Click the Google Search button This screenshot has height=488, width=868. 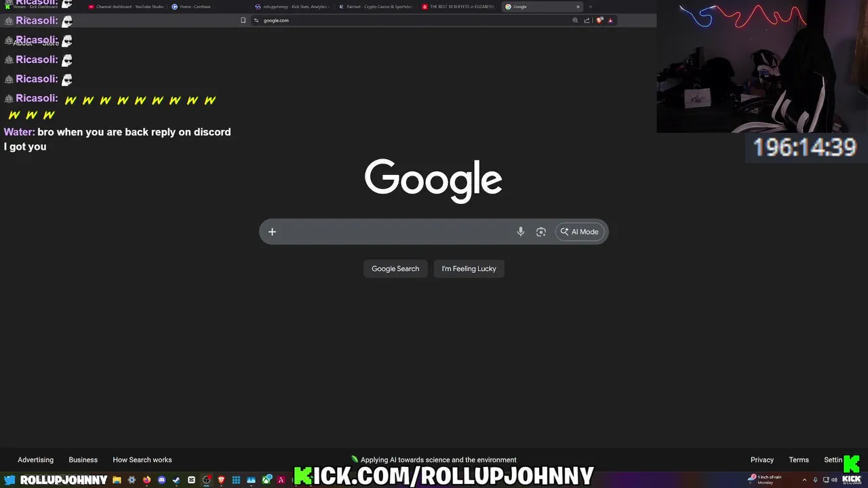(x=395, y=268)
